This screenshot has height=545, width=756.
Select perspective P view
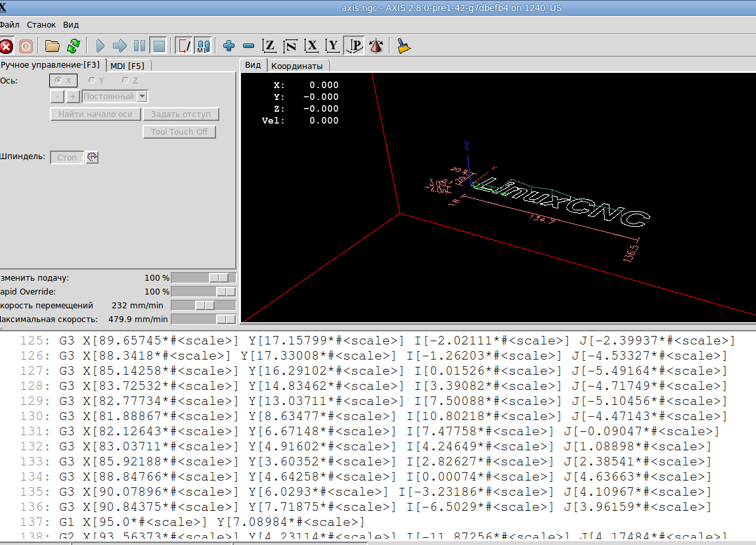coord(355,46)
